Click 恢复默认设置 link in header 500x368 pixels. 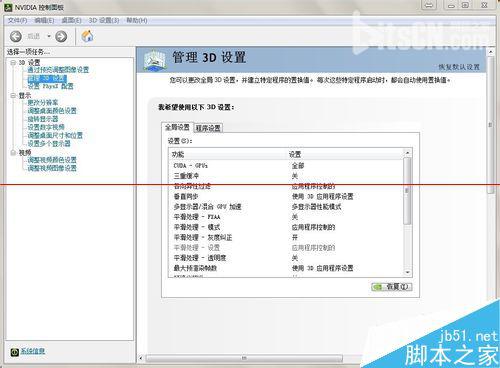coord(459,67)
